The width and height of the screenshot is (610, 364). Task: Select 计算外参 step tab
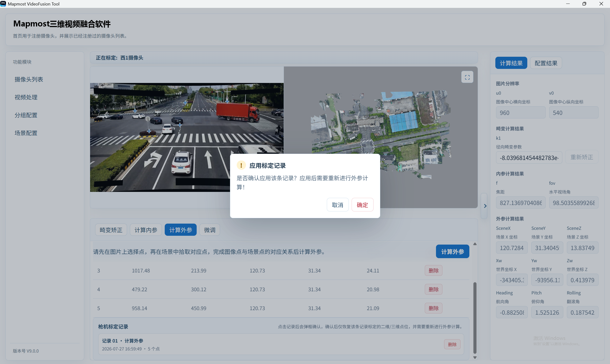point(180,230)
